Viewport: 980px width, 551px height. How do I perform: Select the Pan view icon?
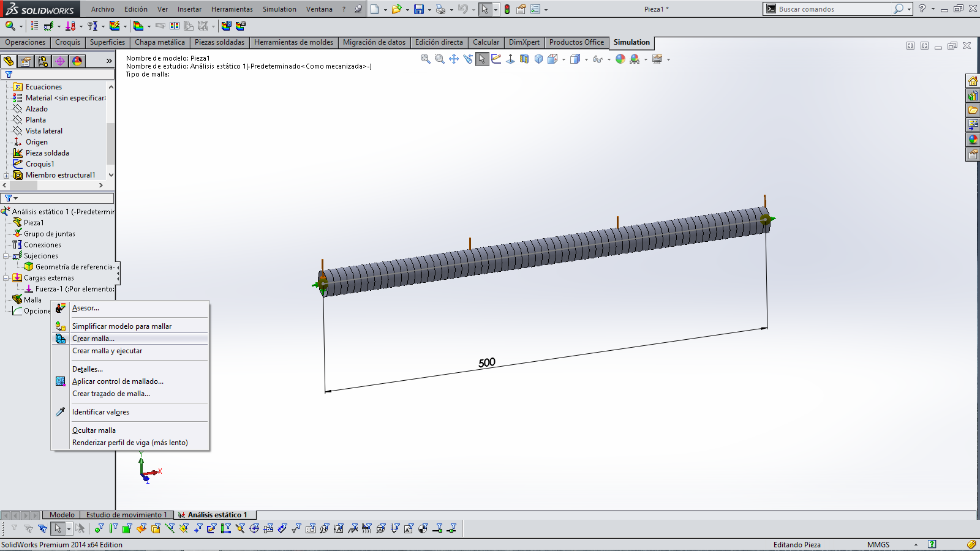click(454, 59)
